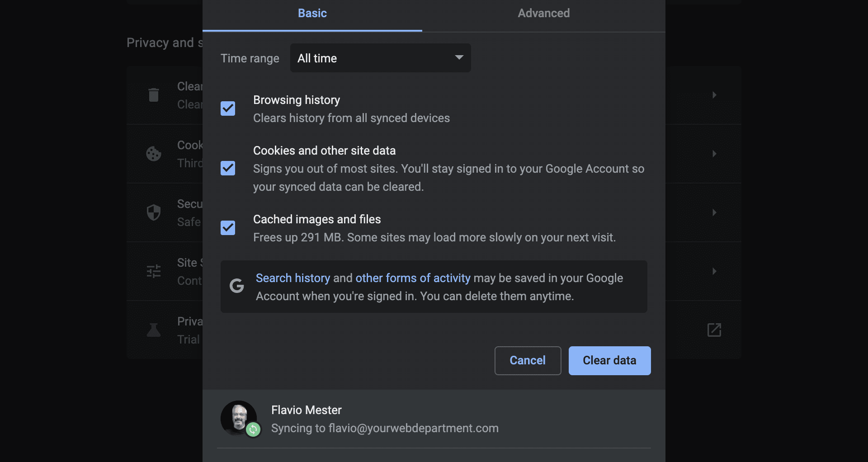Click Flavio Mester's profile picture
This screenshot has height=462, width=868.
(239, 418)
